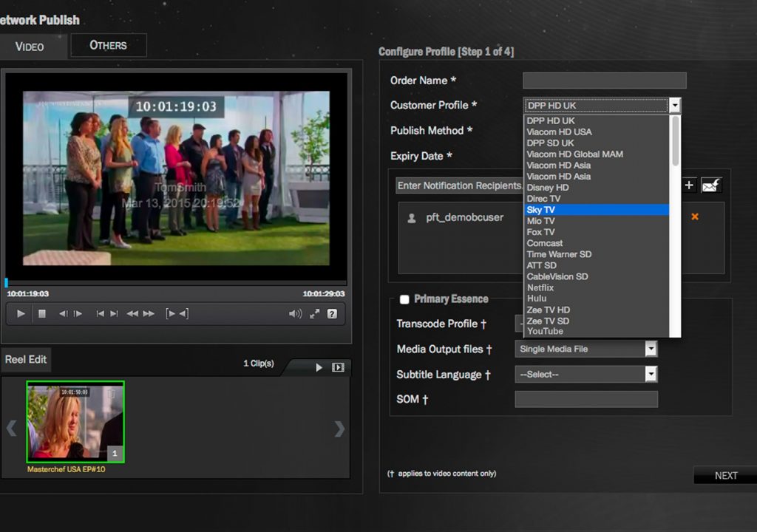757x532 pixels.
Task: Rewind the video
Action: tap(132, 314)
